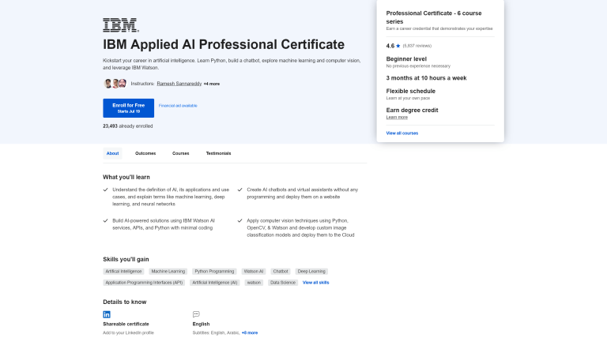The width and height of the screenshot is (607, 364).
Task: Switch to the Outcomes tab
Action: tap(145, 153)
